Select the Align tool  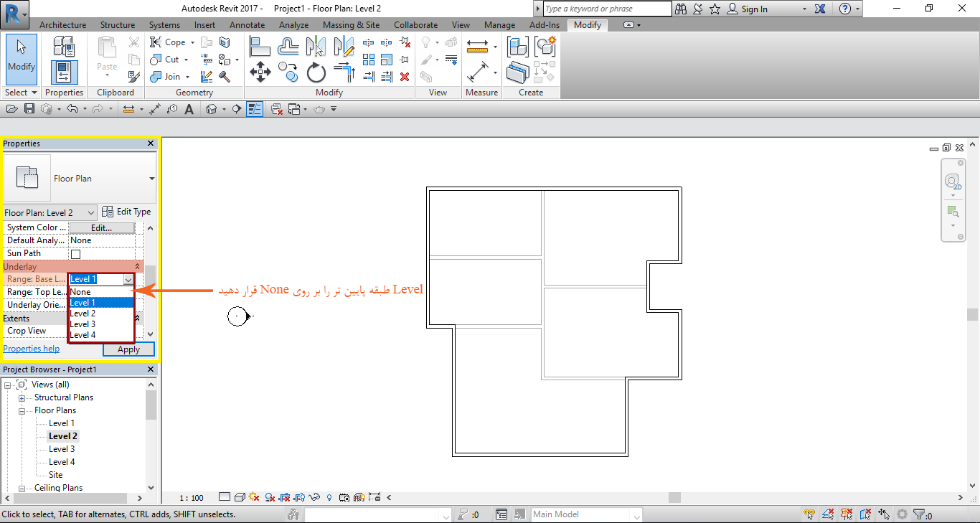pos(260,47)
